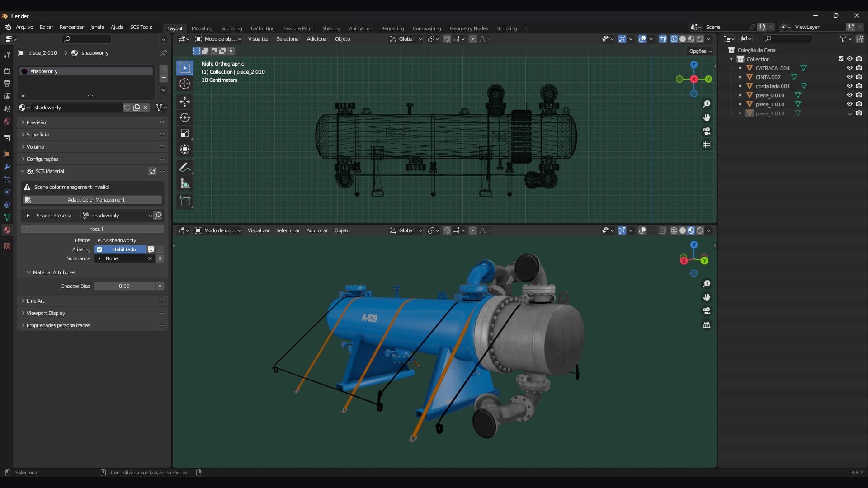The height and width of the screenshot is (488, 868).
Task: Click the Shadow Bias value slider
Action: tap(125, 286)
